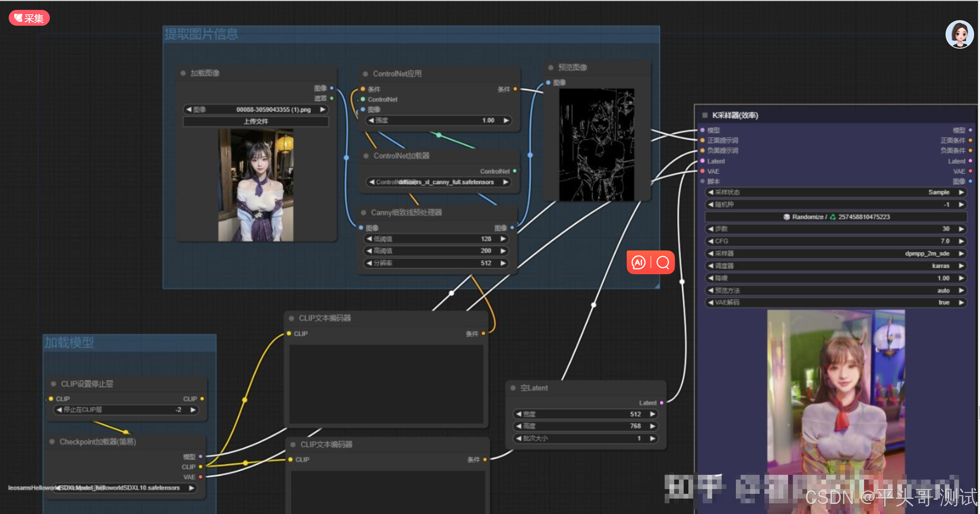
Task: Click the green recycle last-seed icon
Action: point(833,217)
